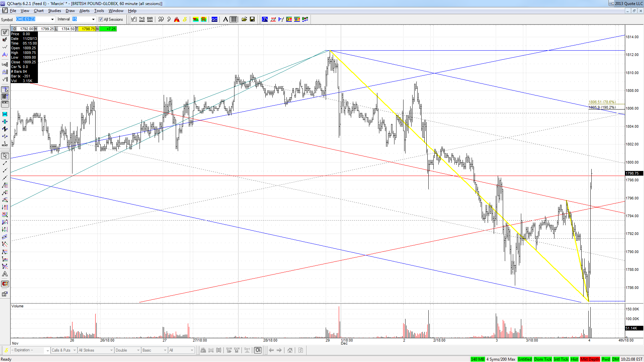Viewport: 644px width, 362px height.
Task: Open the BAR data window icon
Action: (x=150, y=19)
